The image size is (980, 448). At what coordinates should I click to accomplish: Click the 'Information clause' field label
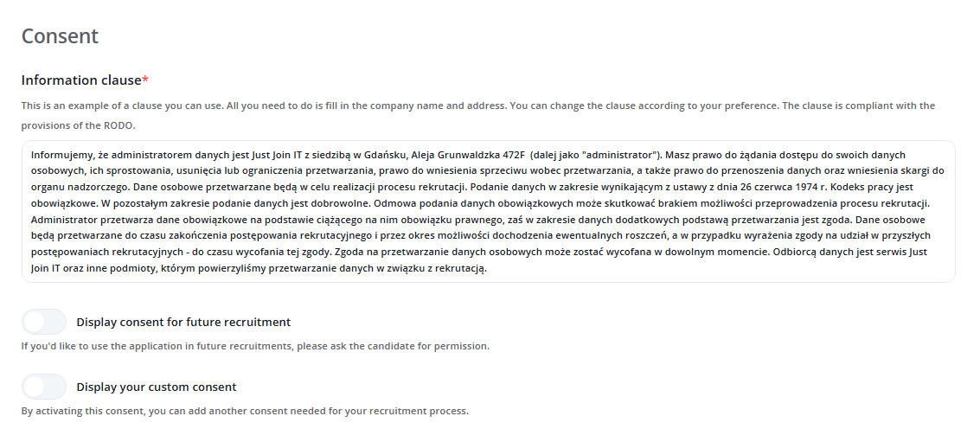80,80
